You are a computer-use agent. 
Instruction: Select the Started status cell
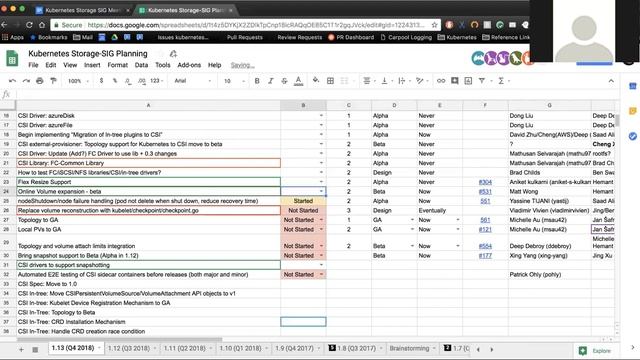point(303,201)
